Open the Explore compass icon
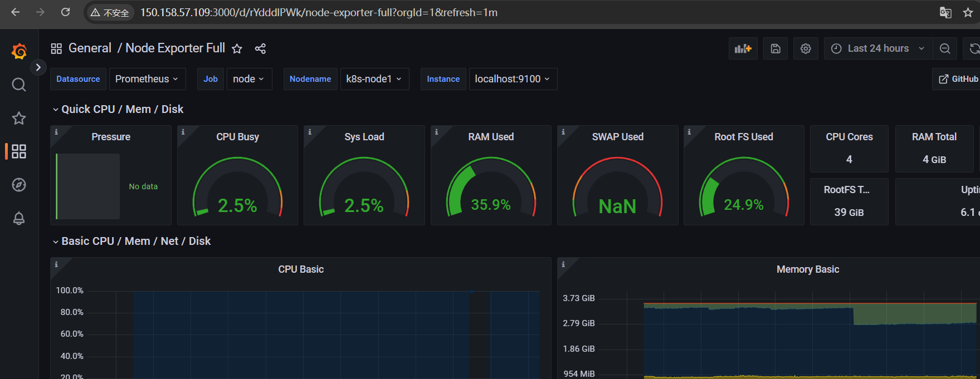The width and height of the screenshot is (980, 379). (19, 185)
